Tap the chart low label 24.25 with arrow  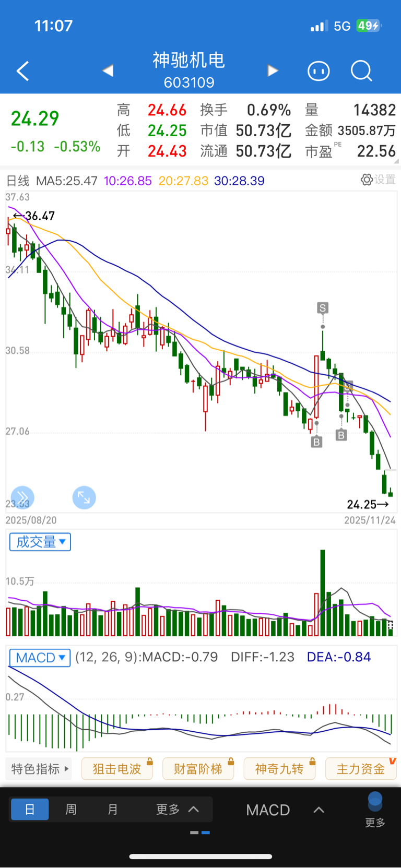[x=368, y=504]
